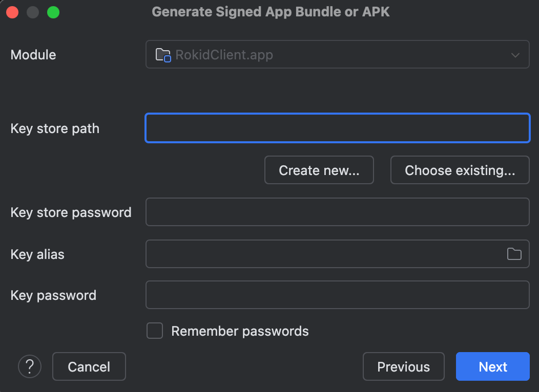539x392 pixels.
Task: Enable the Remember passwords checkbox
Action: tap(155, 331)
